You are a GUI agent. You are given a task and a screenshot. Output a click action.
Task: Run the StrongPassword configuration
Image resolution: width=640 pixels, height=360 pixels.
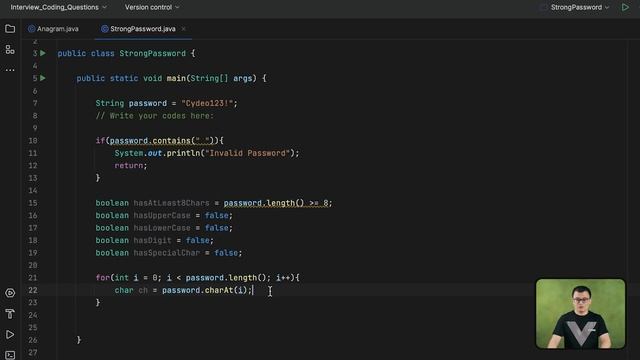(625, 7)
